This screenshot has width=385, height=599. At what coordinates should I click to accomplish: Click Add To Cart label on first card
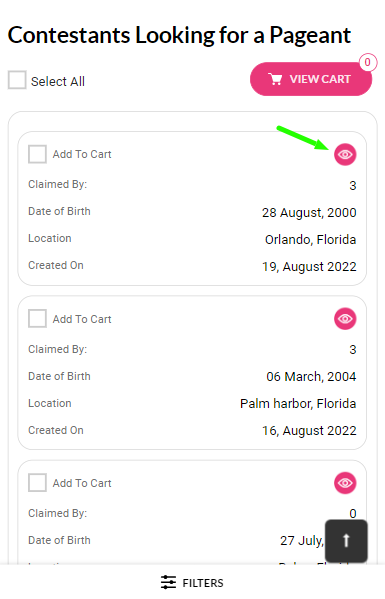click(82, 154)
